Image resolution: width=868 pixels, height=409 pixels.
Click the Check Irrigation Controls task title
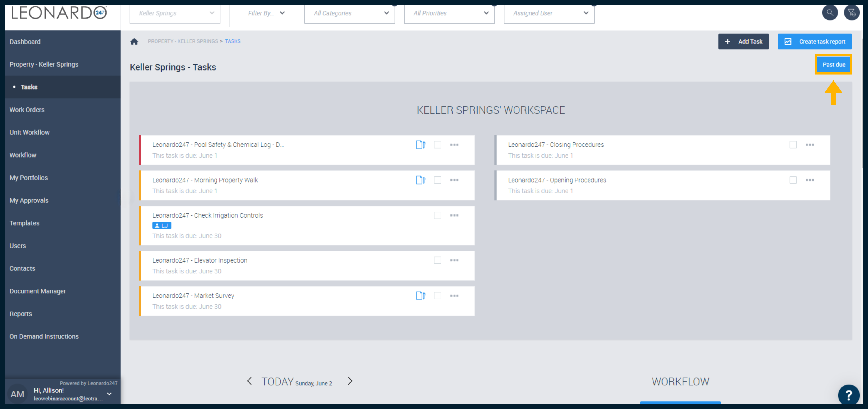click(x=207, y=215)
